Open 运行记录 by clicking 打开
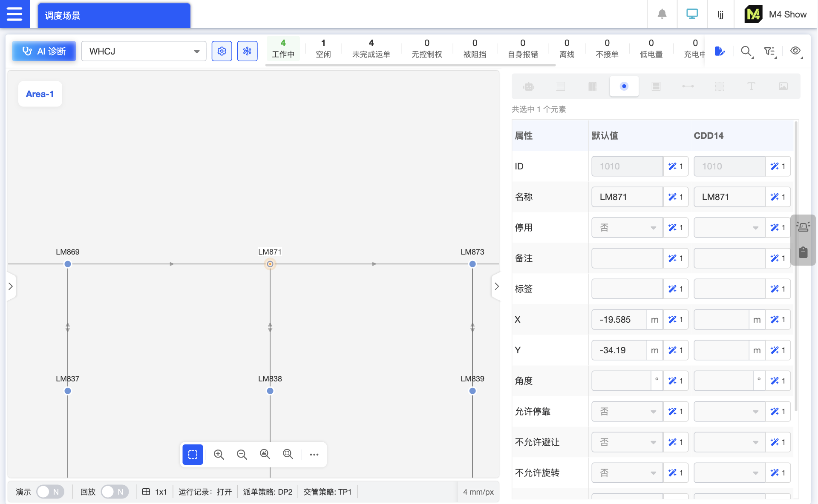The image size is (818, 504). click(x=225, y=492)
